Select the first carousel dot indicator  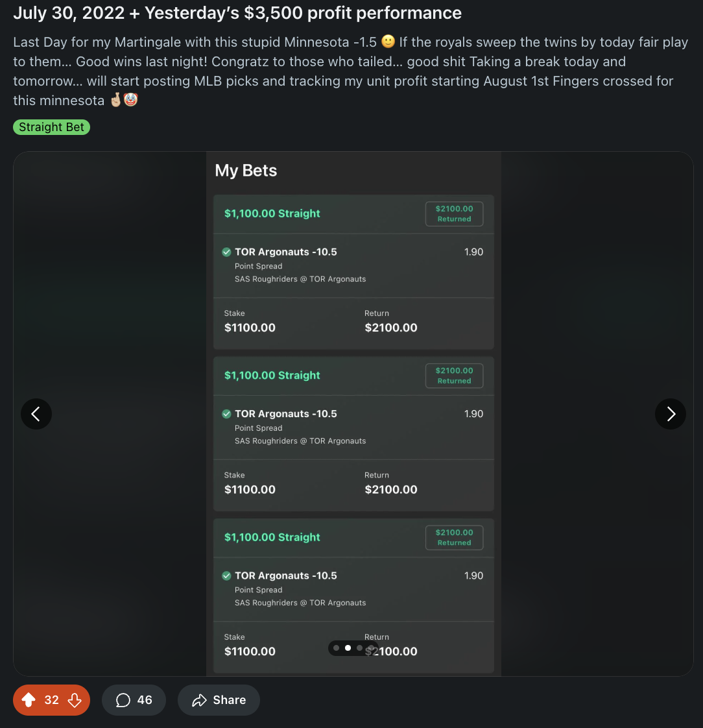pos(337,648)
